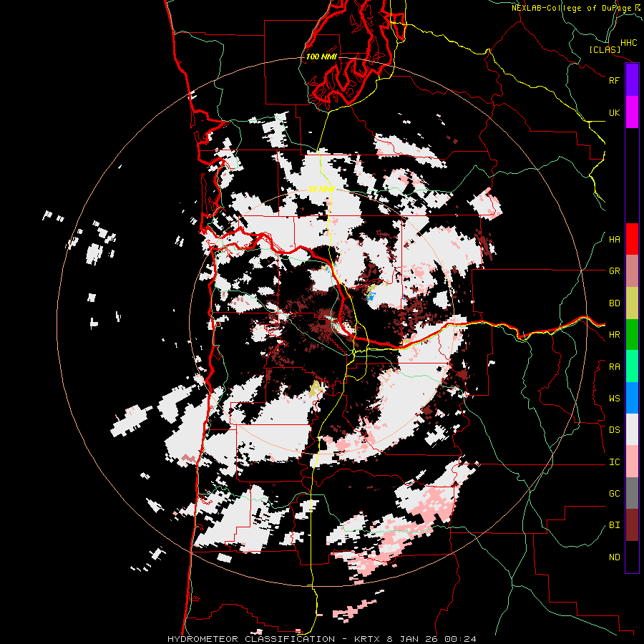Click the 'BD' legend label
The height and width of the screenshot is (644, 644).
point(614,303)
